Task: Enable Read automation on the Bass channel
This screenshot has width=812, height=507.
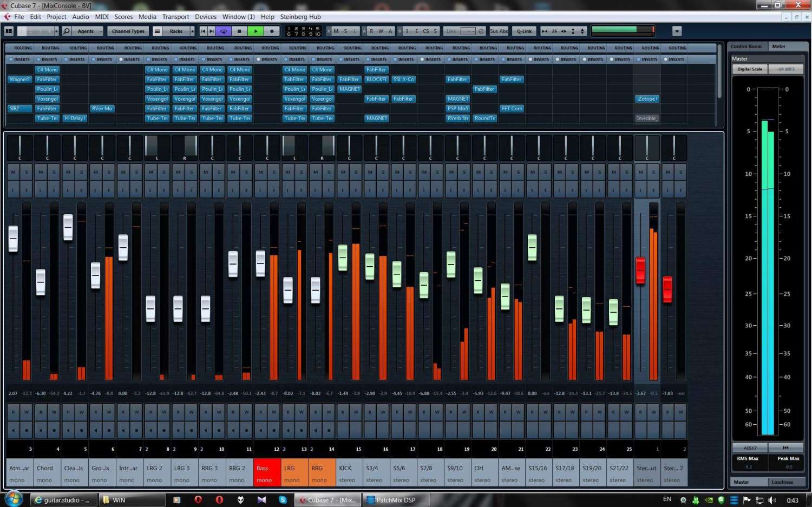Action: [x=260, y=412]
